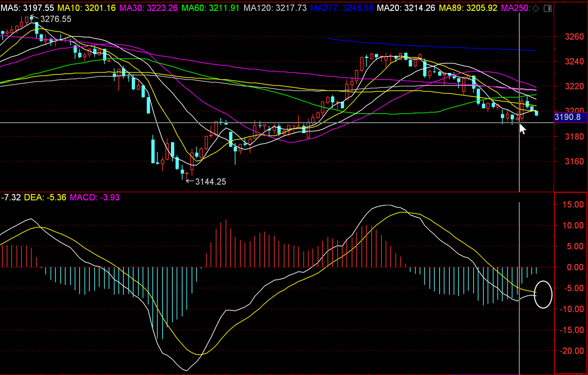Click the 3276.55 high price marker
This screenshot has height=375, width=588.
(56, 19)
